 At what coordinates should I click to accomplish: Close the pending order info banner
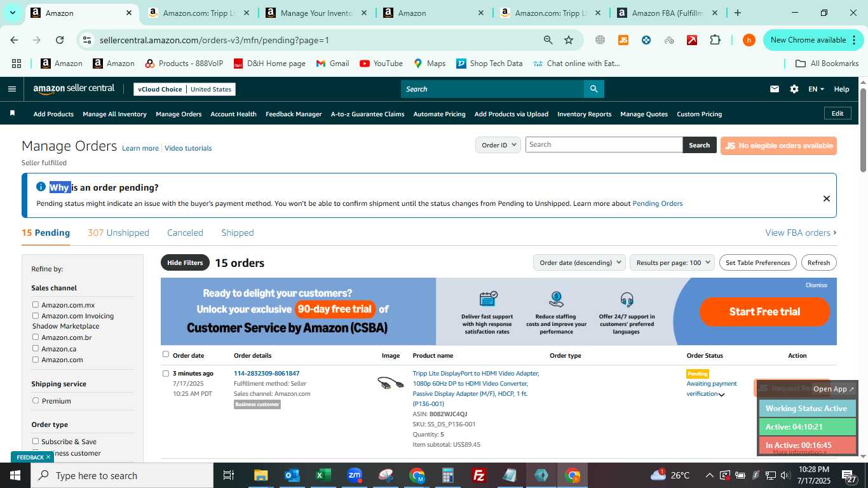point(826,198)
